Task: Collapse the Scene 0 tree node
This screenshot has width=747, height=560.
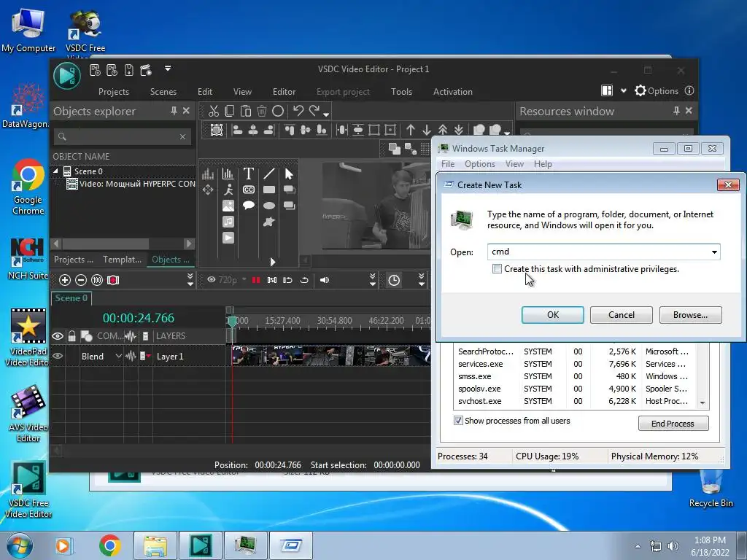Action: click(55, 171)
